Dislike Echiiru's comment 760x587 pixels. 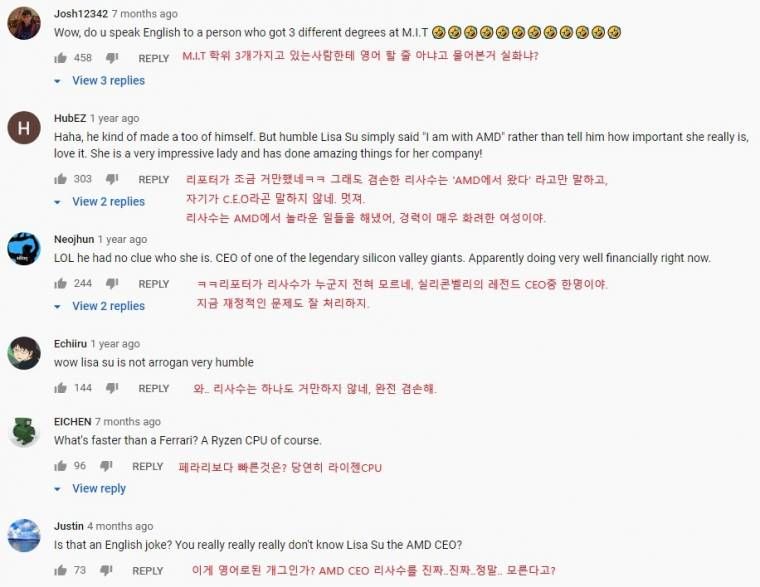pos(112,388)
